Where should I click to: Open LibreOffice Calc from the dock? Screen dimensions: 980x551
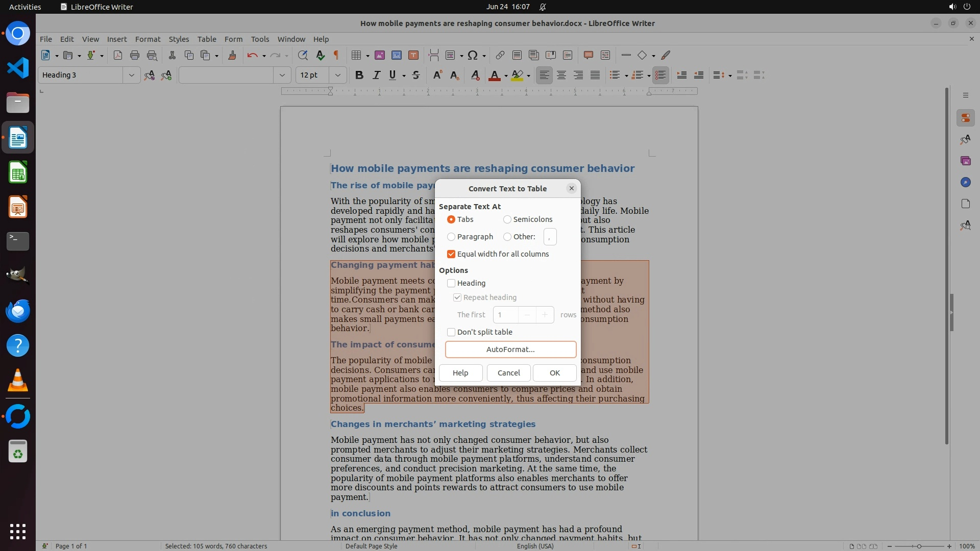[x=18, y=172]
